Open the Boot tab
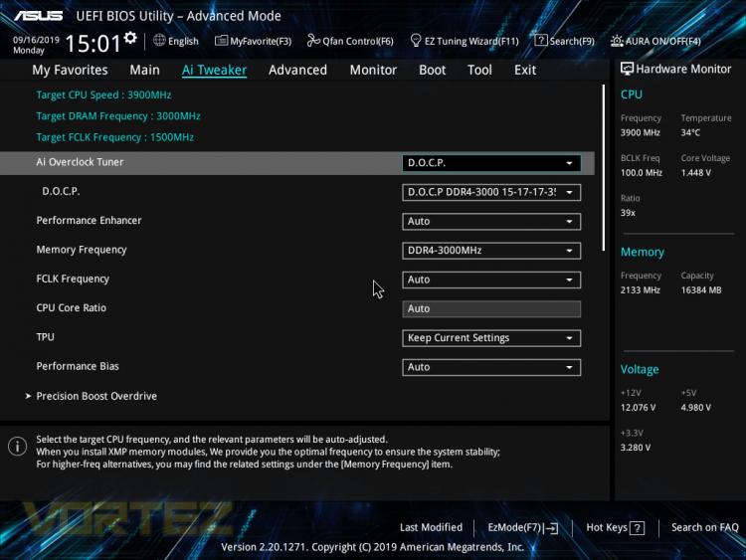746x560 pixels. point(432,70)
